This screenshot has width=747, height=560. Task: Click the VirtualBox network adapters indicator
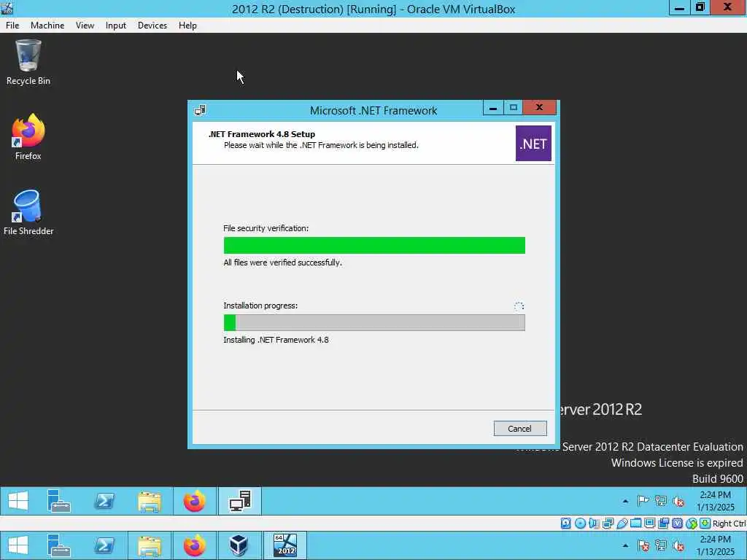tap(608, 524)
